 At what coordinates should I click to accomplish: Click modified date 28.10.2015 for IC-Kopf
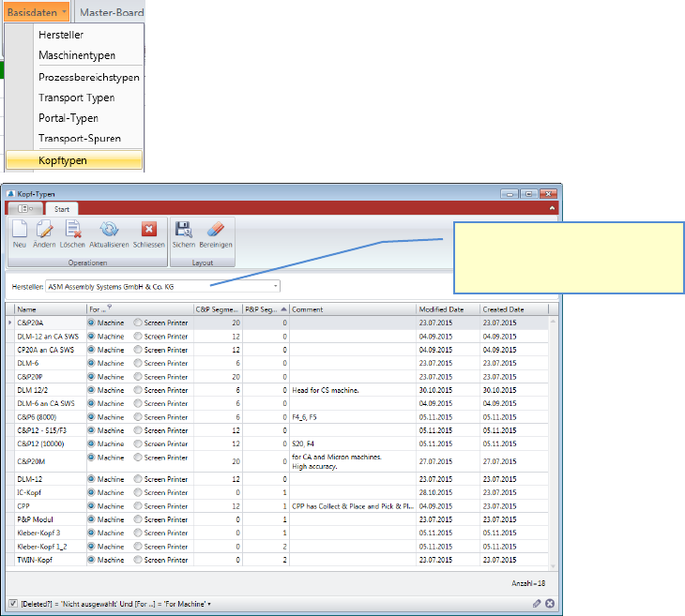(435, 492)
